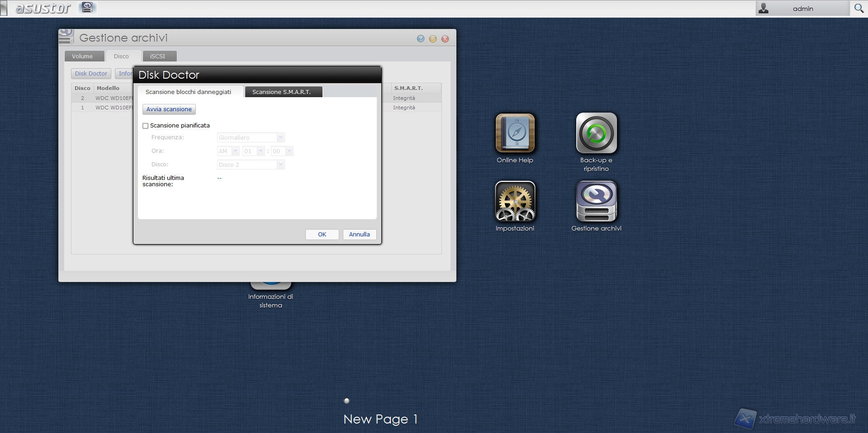The height and width of the screenshot is (433, 868).
Task: Open the Back-up e ripristino app icon
Action: point(596,133)
